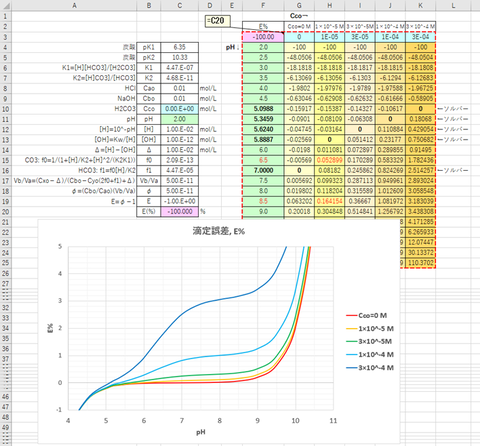The height and width of the screenshot is (446, 480).
Task: Click the formula label E=φ−1
Action: click(x=122, y=201)
